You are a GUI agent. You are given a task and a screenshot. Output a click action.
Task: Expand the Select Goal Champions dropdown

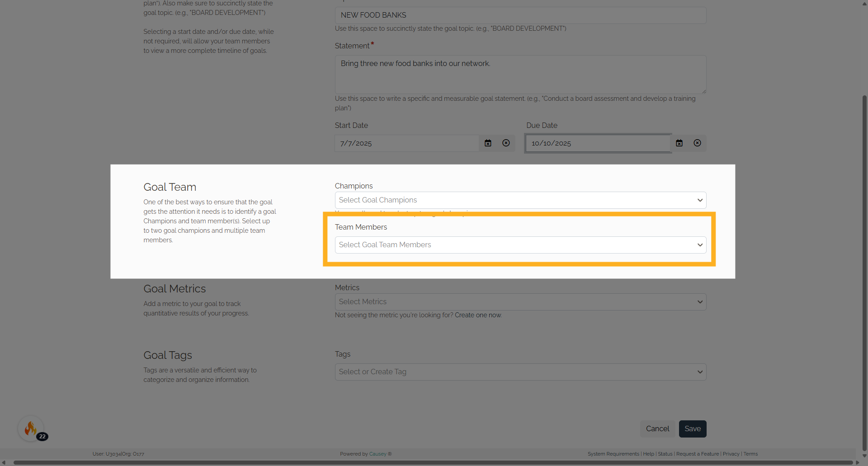(520, 200)
